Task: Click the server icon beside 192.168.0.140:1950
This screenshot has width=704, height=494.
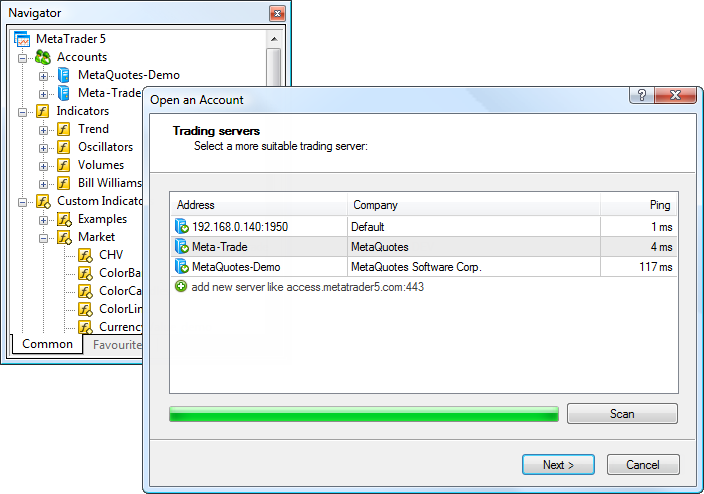Action: [181, 226]
